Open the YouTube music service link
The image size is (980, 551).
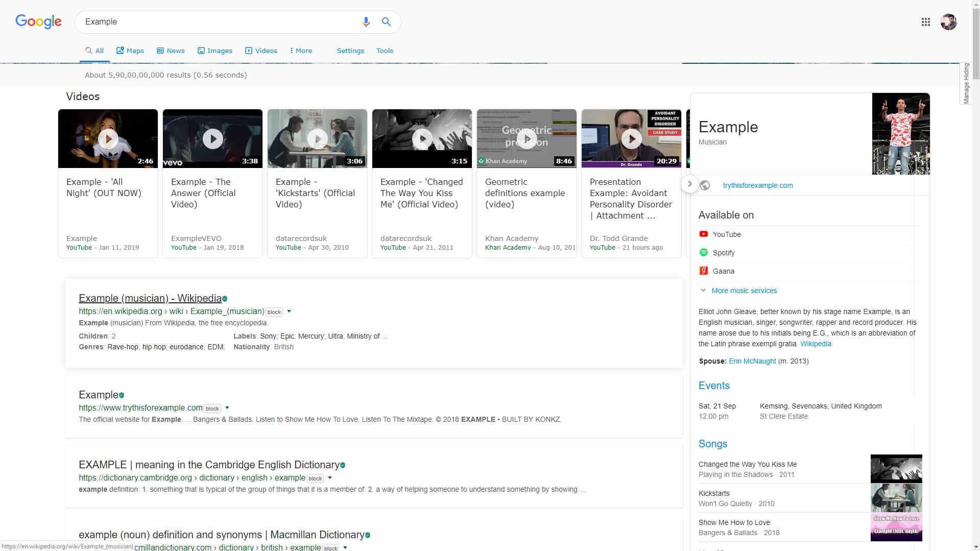tap(727, 234)
